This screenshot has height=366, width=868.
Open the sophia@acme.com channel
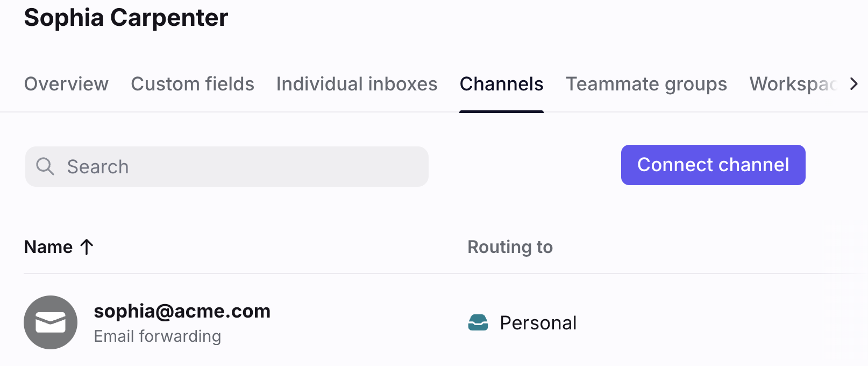click(182, 311)
